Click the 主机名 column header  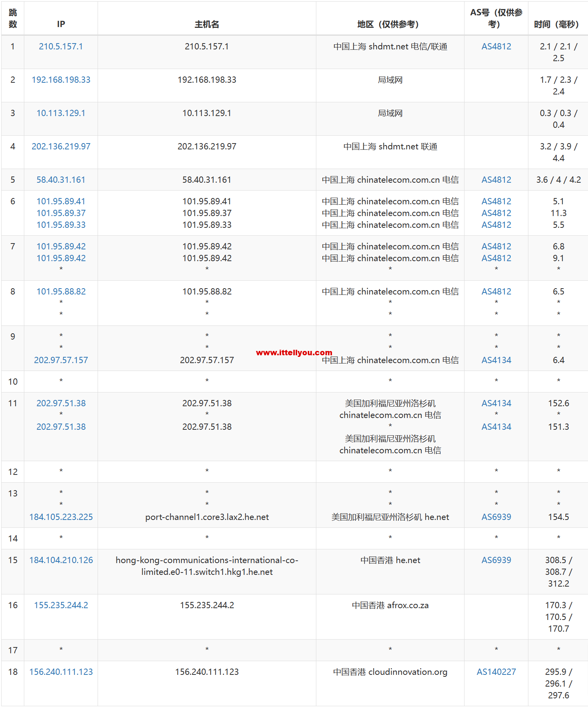[x=207, y=24]
